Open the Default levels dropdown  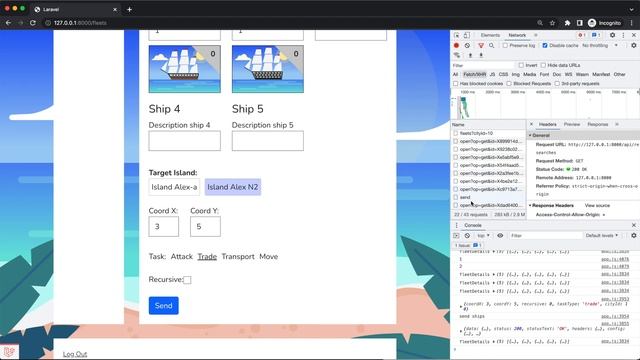pos(602,236)
